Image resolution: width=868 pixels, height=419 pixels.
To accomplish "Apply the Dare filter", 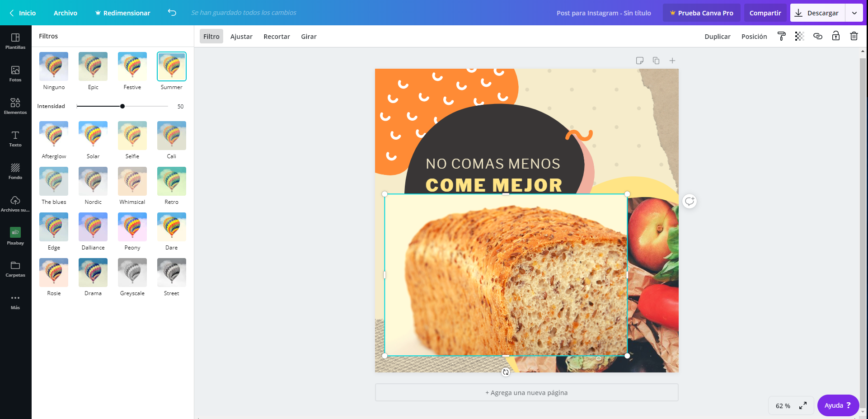I will 172,227.
